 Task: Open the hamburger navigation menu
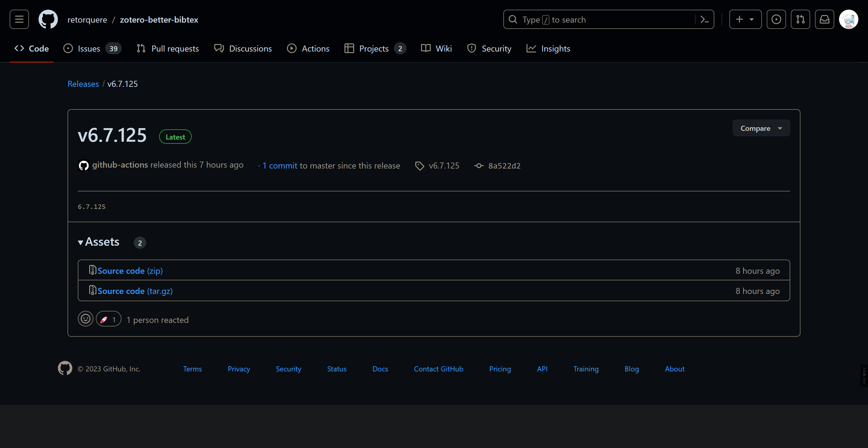pyautogui.click(x=19, y=19)
